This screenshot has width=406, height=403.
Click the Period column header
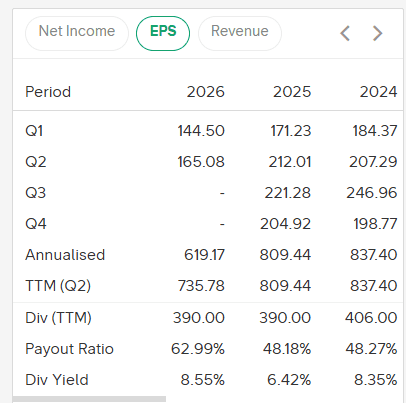click(48, 92)
